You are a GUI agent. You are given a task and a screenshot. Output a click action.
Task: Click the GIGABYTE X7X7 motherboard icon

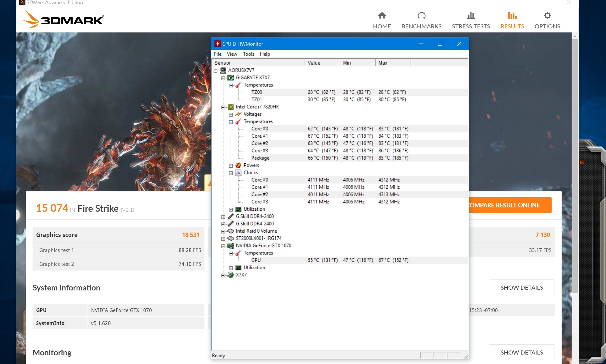point(231,78)
